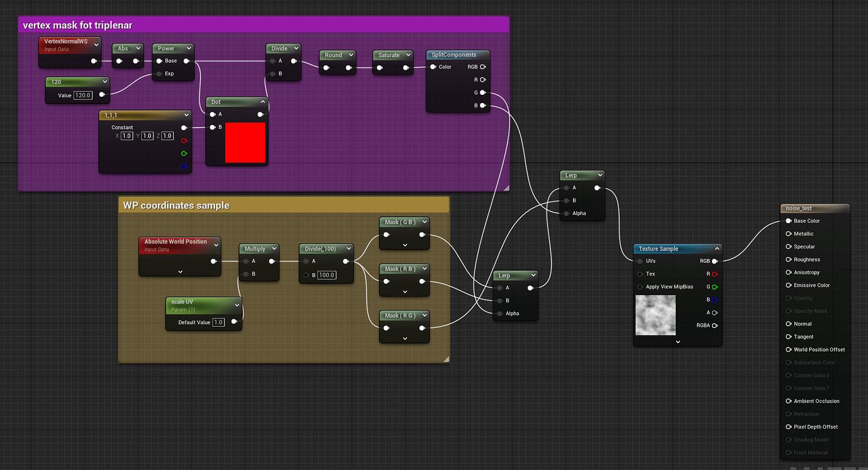Click scale UV Default Value field

(x=218, y=322)
